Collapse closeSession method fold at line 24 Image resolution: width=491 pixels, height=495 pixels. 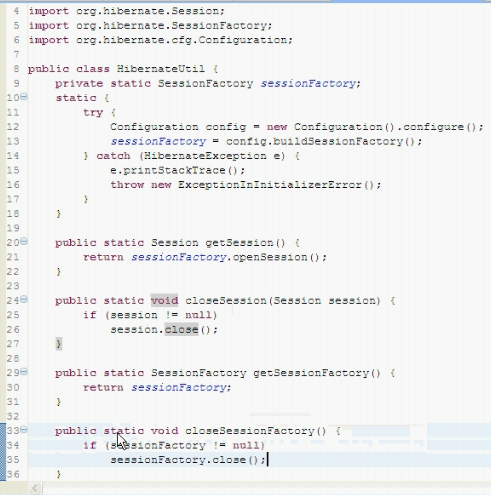click(24, 299)
